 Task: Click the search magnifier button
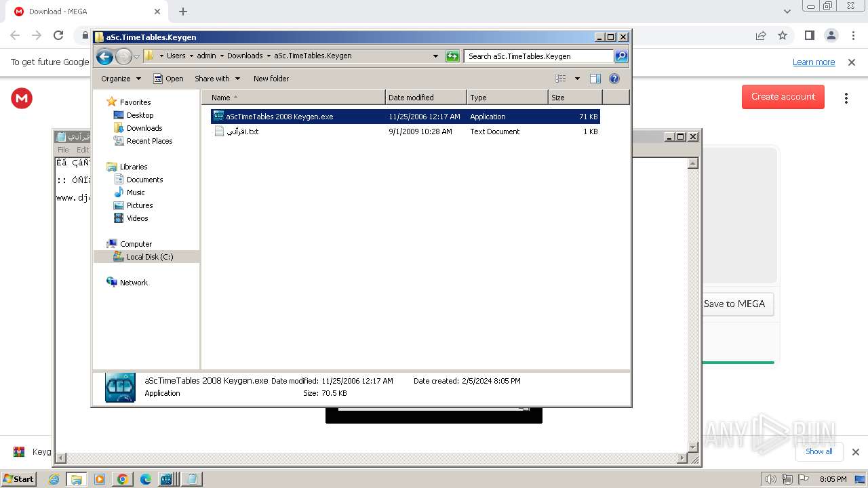click(621, 56)
